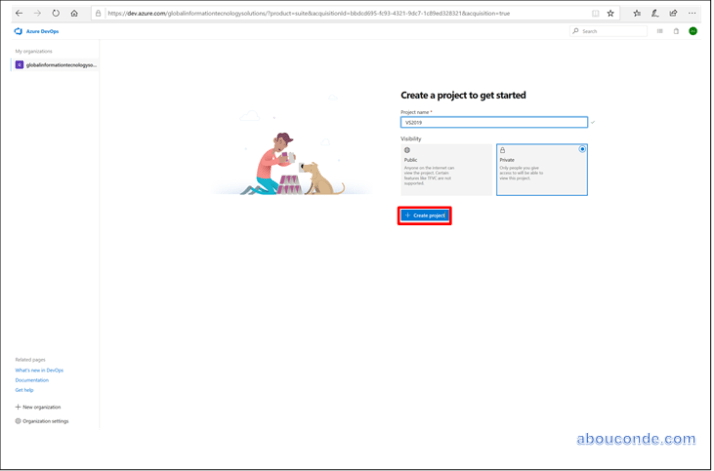Go to the browser home page icon
This screenshot has height=471, width=714.
(73, 13)
